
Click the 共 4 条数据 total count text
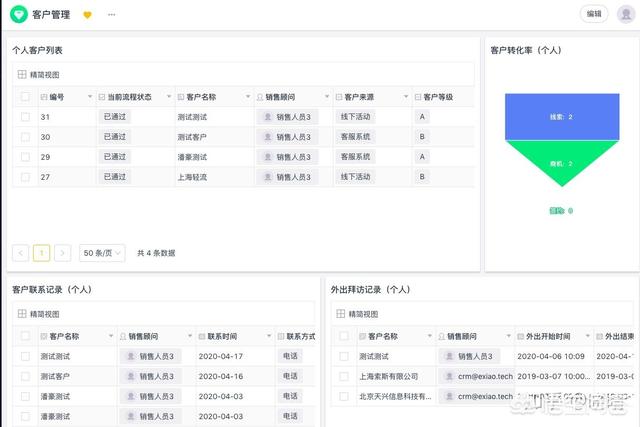pyautogui.click(x=156, y=253)
